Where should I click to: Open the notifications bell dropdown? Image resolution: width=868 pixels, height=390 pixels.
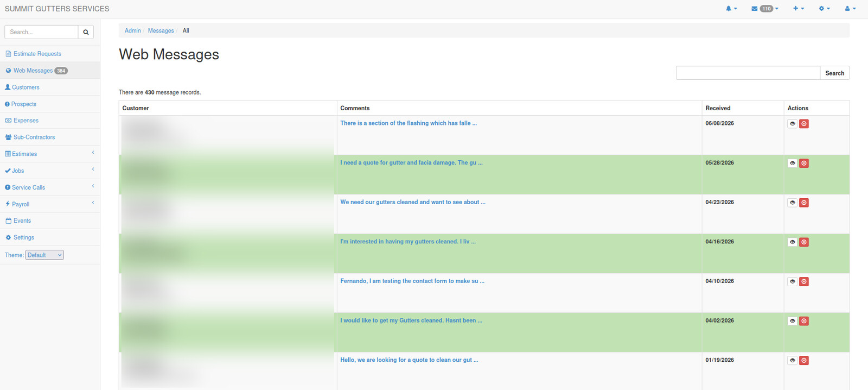click(x=731, y=9)
